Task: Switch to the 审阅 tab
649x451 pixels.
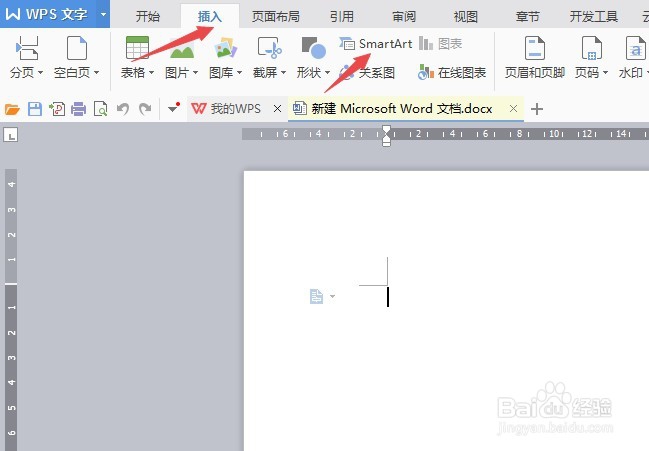Action: pos(404,17)
